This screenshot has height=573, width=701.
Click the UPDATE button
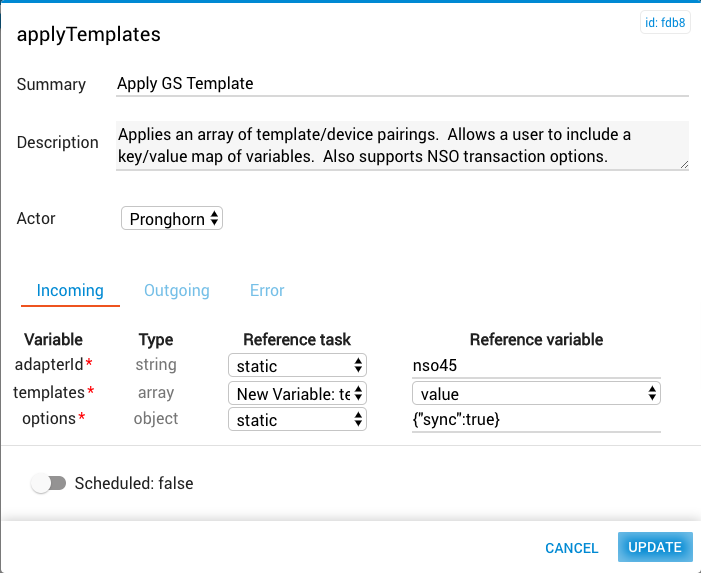[655, 547]
